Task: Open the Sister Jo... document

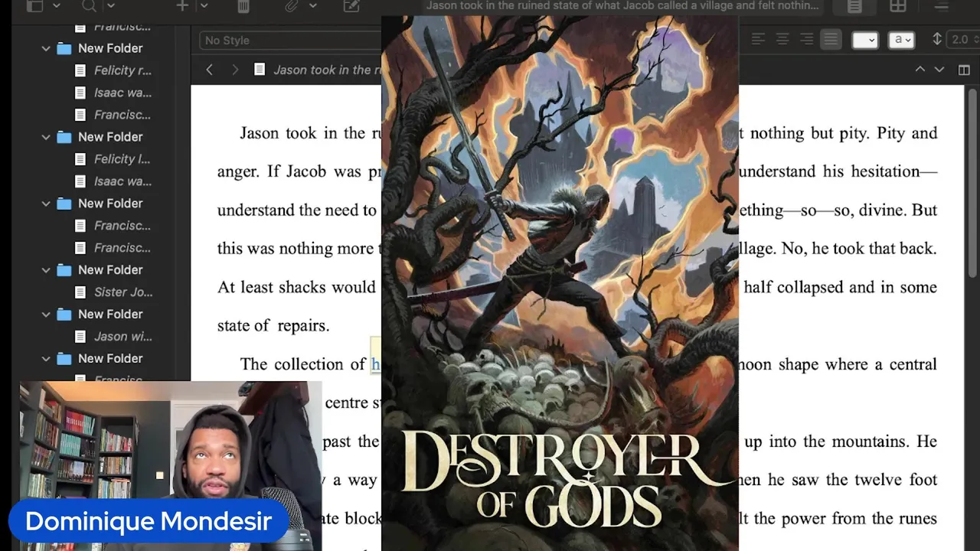Action: [x=123, y=292]
